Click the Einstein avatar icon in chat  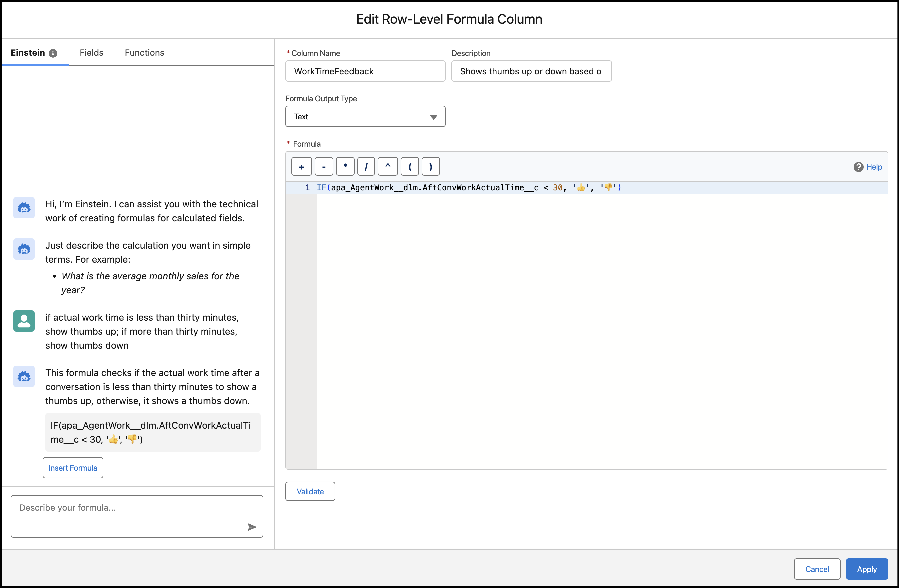(x=23, y=208)
